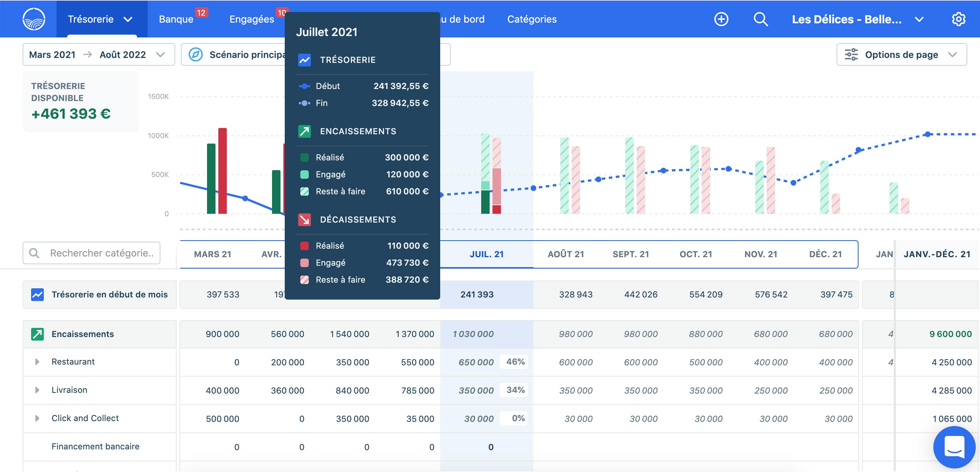The height and width of the screenshot is (472, 980).
Task: Select the AOÛT 21 month tab
Action: pos(566,254)
